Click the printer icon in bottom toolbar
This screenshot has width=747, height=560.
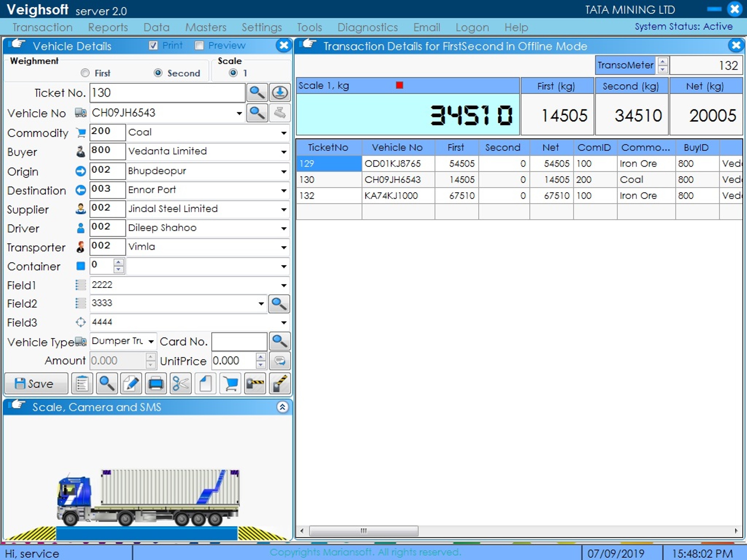point(156,384)
